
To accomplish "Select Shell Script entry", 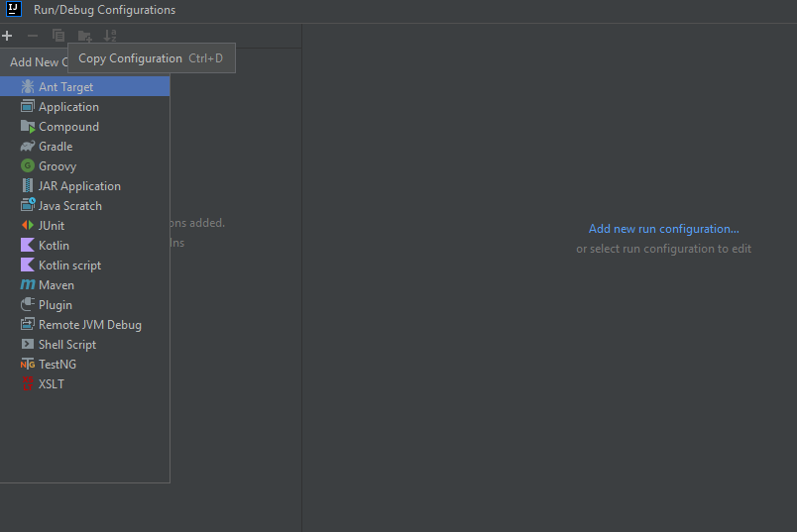I will click(85, 344).
